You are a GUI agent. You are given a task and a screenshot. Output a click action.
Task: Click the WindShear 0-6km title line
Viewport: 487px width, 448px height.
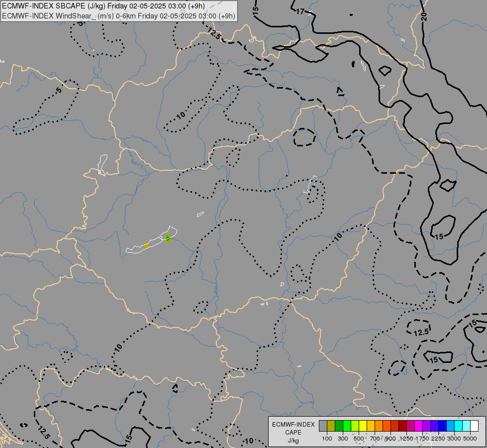coord(119,16)
